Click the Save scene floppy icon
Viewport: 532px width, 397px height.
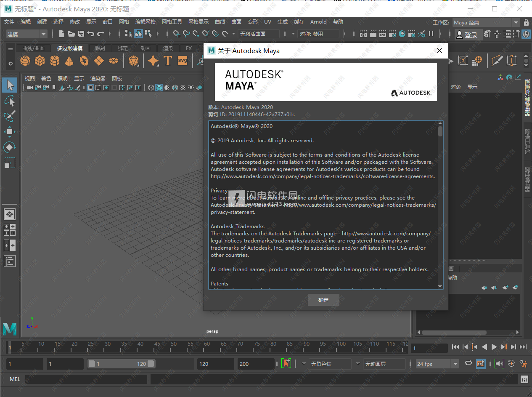pyautogui.click(x=81, y=34)
